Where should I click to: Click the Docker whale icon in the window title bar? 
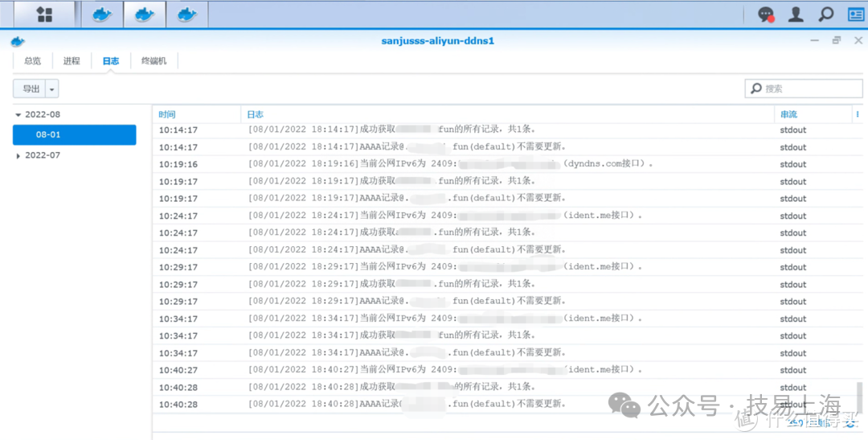[x=18, y=42]
